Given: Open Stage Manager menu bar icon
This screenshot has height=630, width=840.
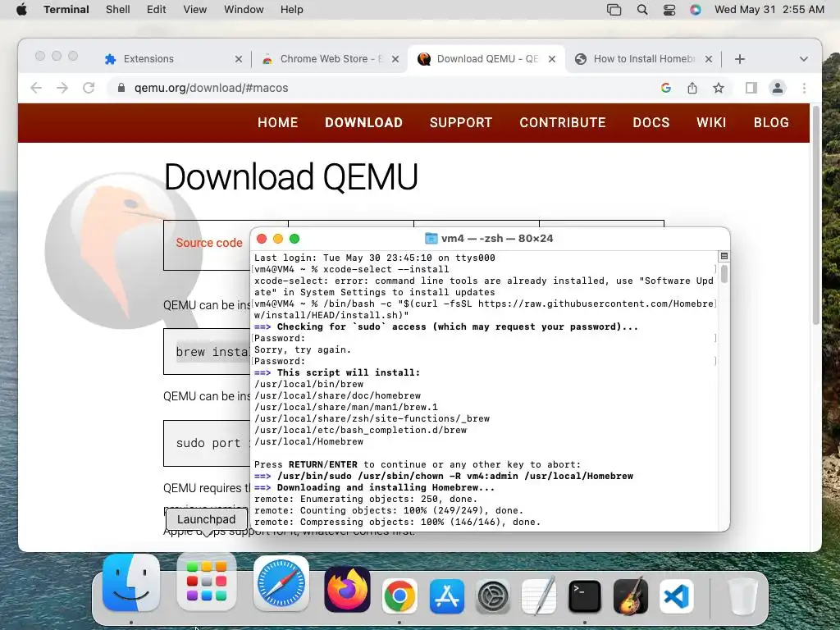Looking at the screenshot, I should tap(614, 10).
